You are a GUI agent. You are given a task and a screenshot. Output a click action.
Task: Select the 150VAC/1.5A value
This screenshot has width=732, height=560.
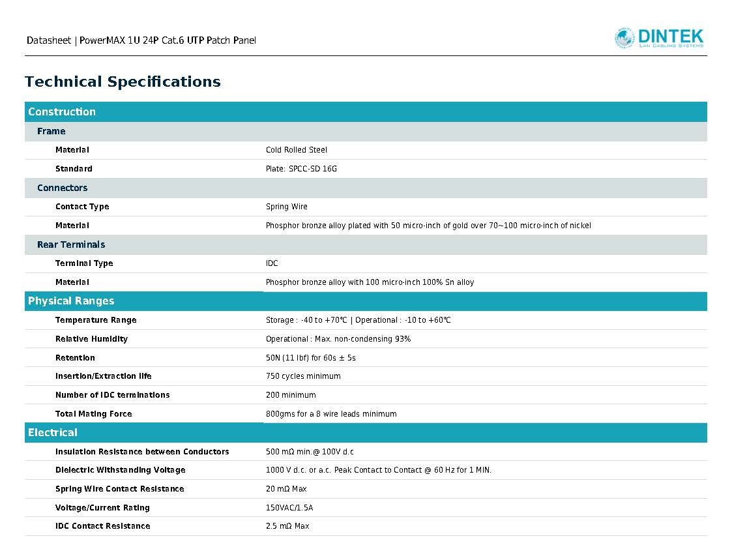(289, 508)
